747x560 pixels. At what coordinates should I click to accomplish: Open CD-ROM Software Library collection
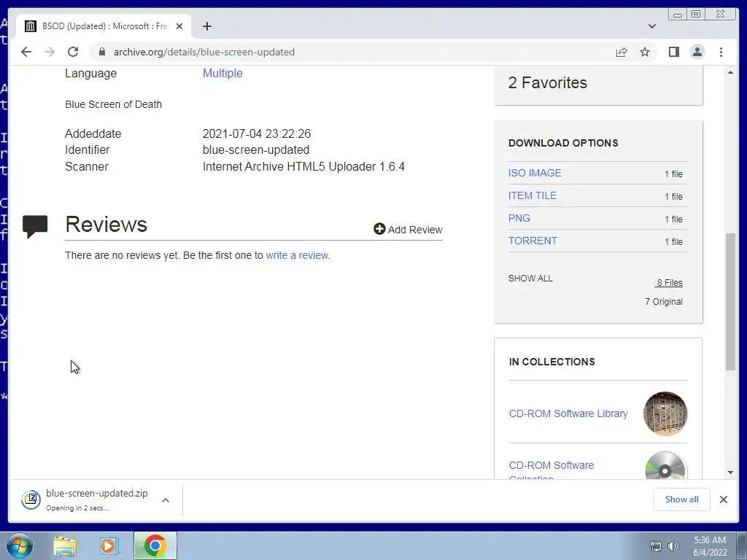coord(568,413)
